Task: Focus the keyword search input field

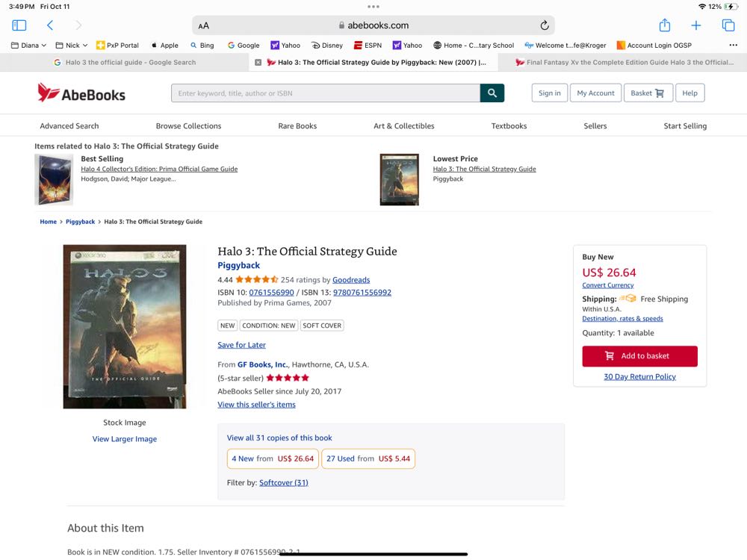Action: tap(325, 93)
